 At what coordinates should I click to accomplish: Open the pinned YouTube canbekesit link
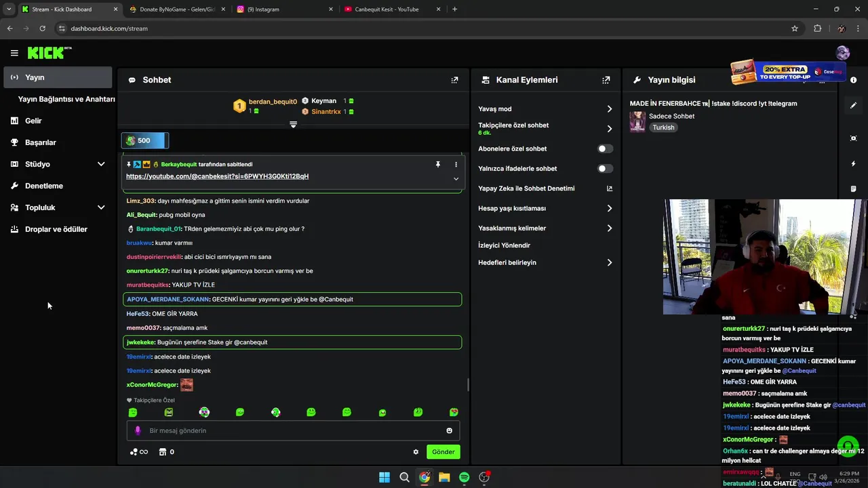[217, 176]
